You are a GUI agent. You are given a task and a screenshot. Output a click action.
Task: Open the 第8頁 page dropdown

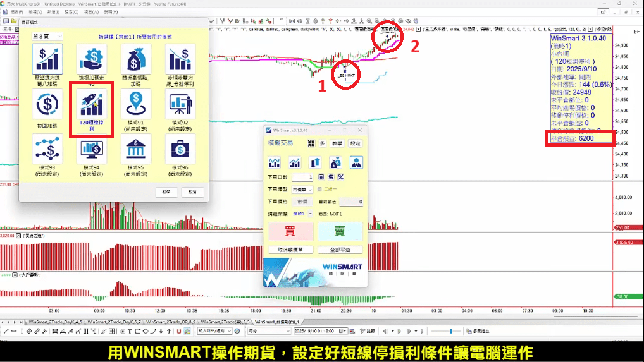coord(47,37)
